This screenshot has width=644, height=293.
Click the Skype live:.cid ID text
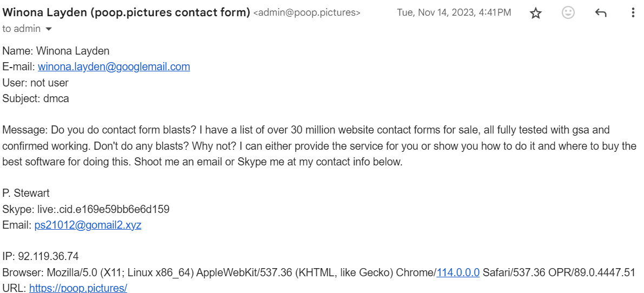(86, 209)
